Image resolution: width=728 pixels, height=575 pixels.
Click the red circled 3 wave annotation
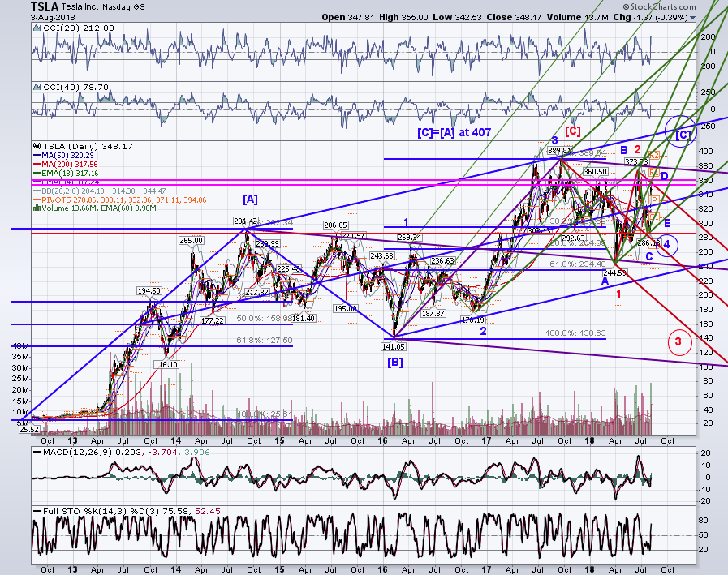(679, 342)
